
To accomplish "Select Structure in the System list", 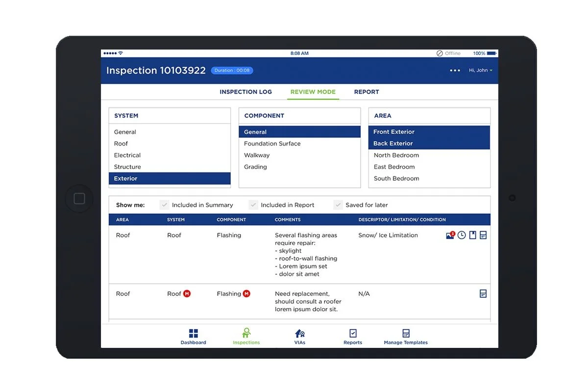I will tap(170, 167).
